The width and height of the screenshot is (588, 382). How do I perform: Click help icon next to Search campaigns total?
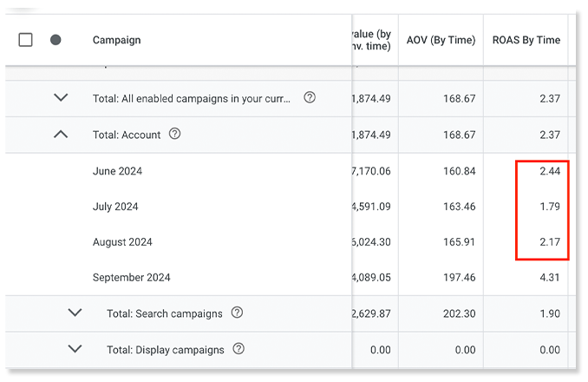(x=237, y=313)
